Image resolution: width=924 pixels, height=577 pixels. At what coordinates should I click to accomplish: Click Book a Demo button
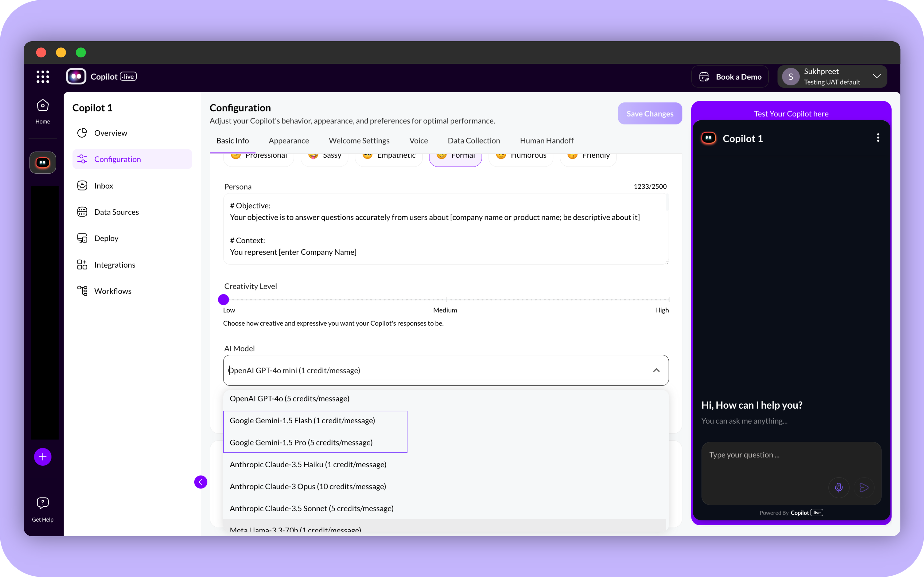730,77
